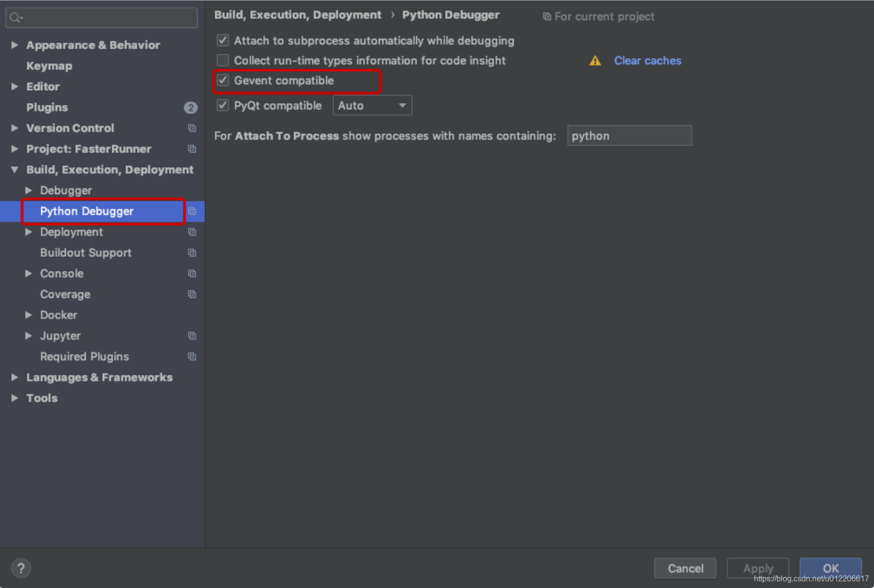Image resolution: width=874 pixels, height=588 pixels.
Task: Expand the Editor tree section
Action: pyautogui.click(x=14, y=86)
